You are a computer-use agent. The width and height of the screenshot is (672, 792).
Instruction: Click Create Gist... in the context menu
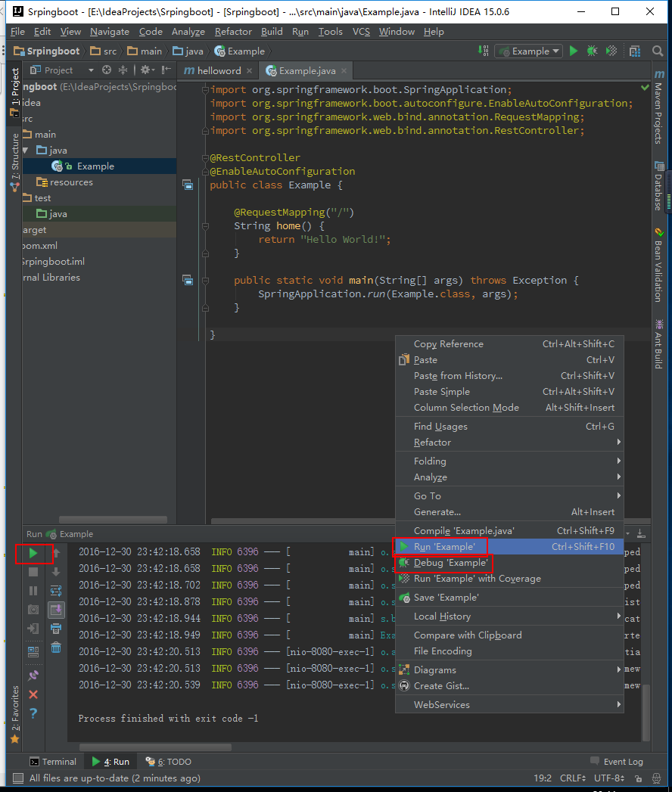click(x=509, y=686)
